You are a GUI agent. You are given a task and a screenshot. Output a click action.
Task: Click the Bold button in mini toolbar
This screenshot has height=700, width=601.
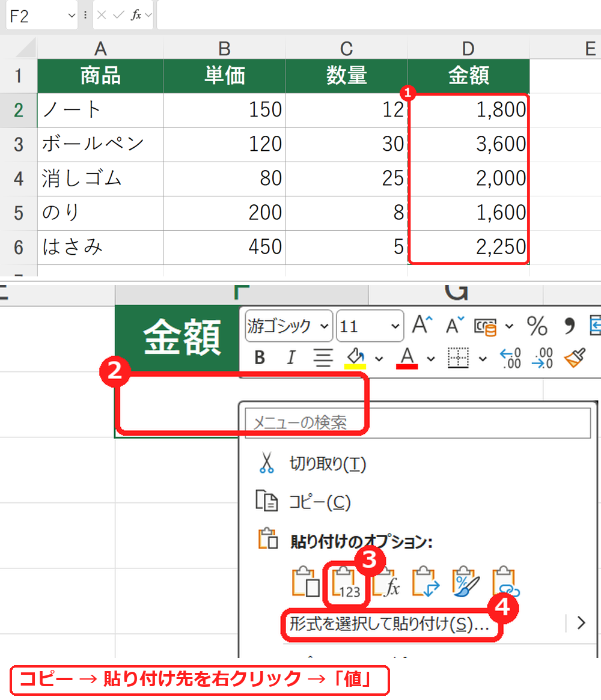click(260, 358)
